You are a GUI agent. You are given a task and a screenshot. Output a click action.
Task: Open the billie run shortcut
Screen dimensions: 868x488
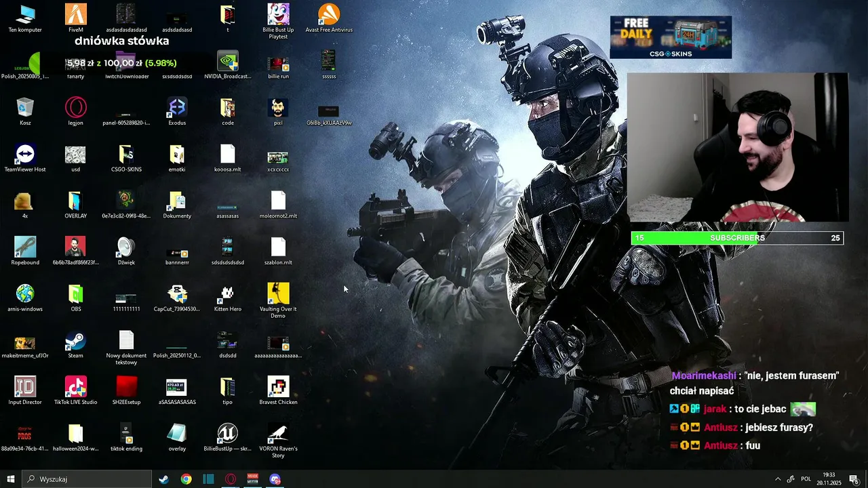[278, 65]
